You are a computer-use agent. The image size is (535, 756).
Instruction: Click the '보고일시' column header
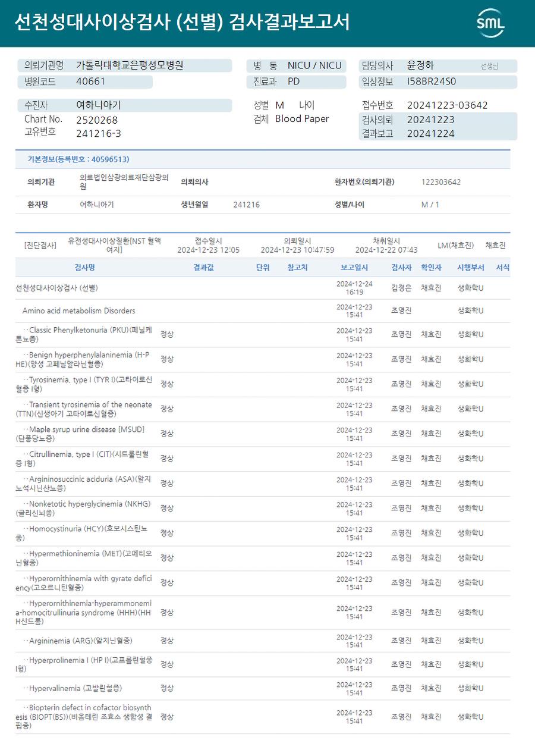click(354, 268)
